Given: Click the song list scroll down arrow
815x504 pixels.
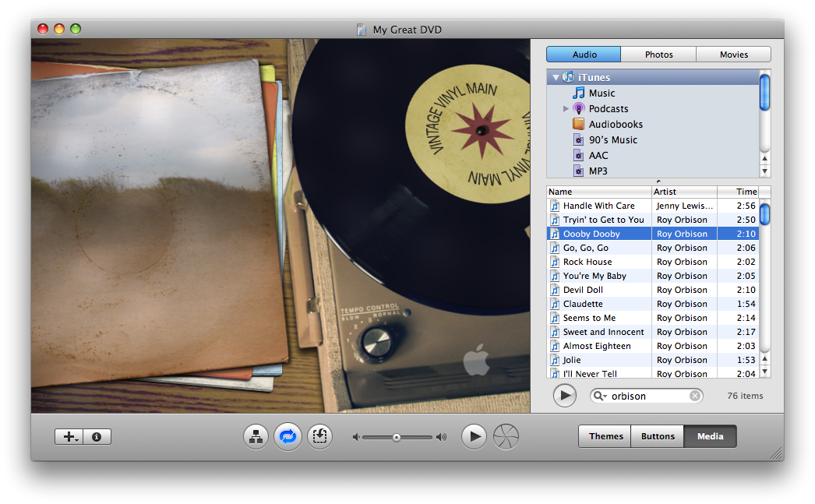Looking at the screenshot, I should [x=764, y=372].
